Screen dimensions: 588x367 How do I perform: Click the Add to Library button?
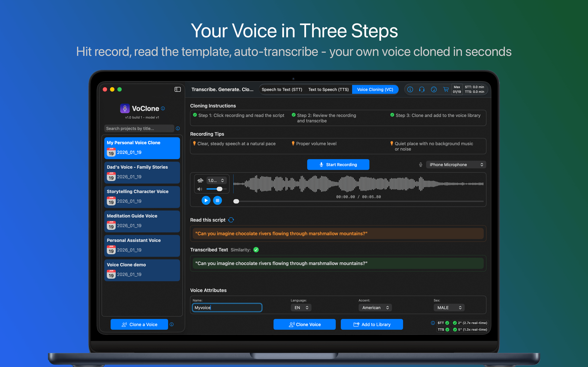[x=372, y=324]
